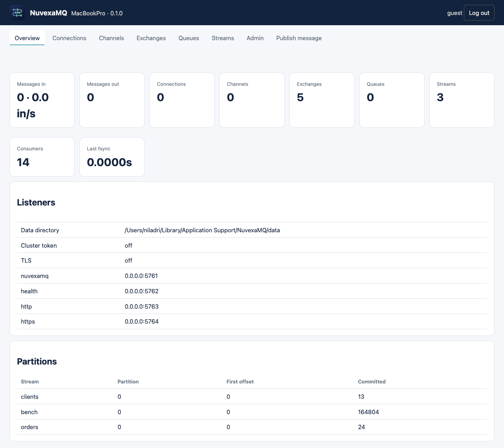The height and width of the screenshot is (448, 504).
Task: Click the NuvexaMQ logo icon
Action: pyautogui.click(x=17, y=13)
